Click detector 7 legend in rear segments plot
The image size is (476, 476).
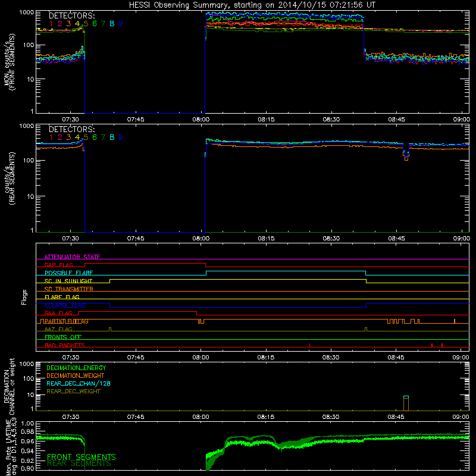[103, 137]
